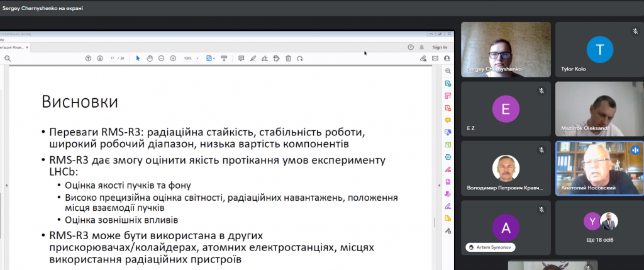The height and width of the screenshot is (270, 644).
Task: Activate the arrow Selection tool
Action: (138, 59)
